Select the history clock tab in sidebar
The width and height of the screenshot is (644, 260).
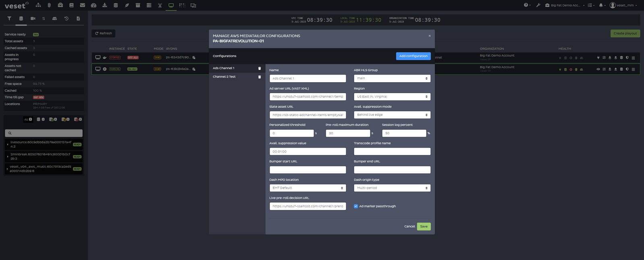[66, 19]
